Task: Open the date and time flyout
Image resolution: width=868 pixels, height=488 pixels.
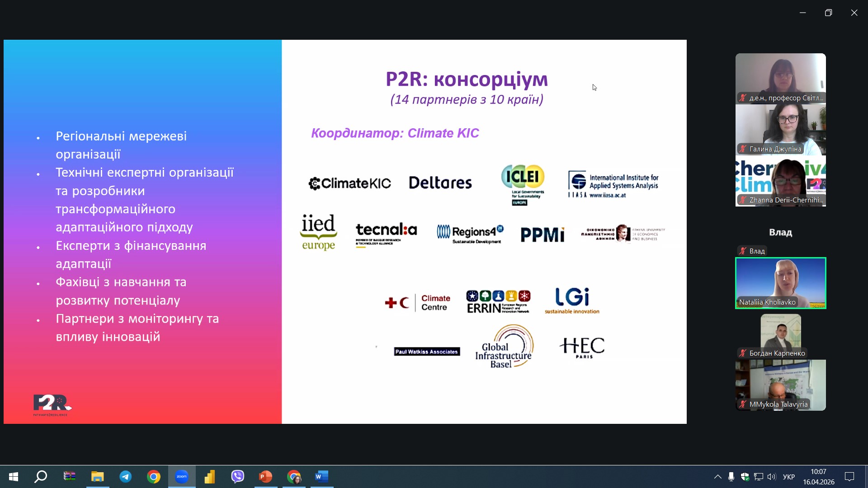Action: tap(818, 477)
